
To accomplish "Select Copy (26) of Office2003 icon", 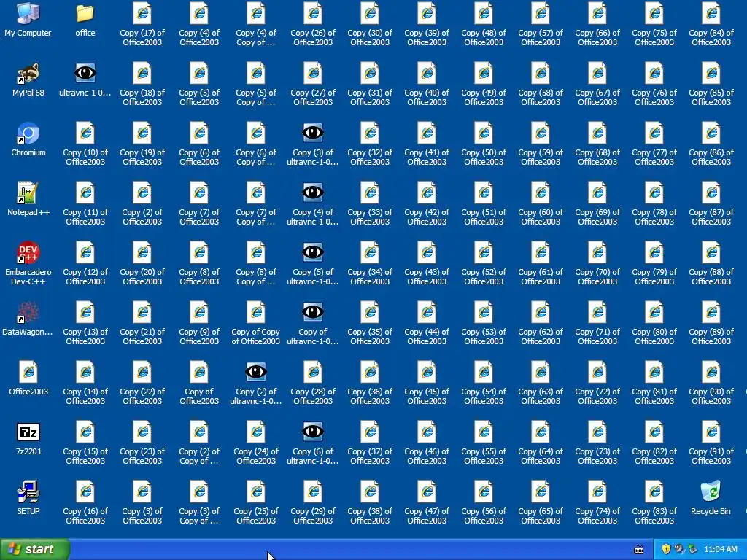I will pos(312,13).
